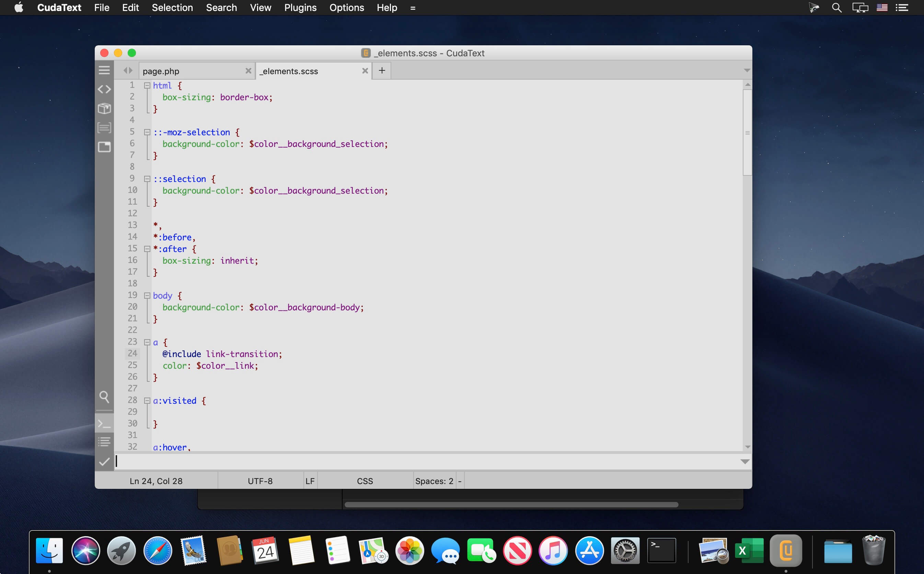Viewport: 924px width, 574px height.
Task: Open the Validate checkmark panel icon
Action: (104, 462)
